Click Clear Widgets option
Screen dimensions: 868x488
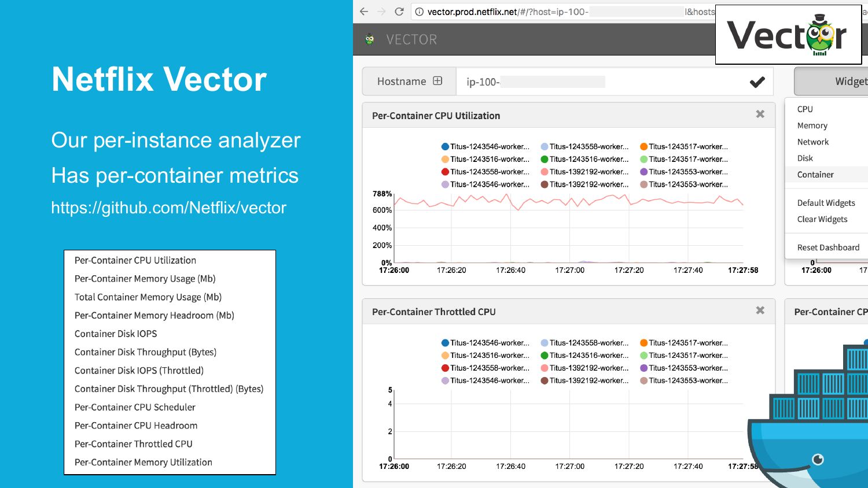click(822, 219)
